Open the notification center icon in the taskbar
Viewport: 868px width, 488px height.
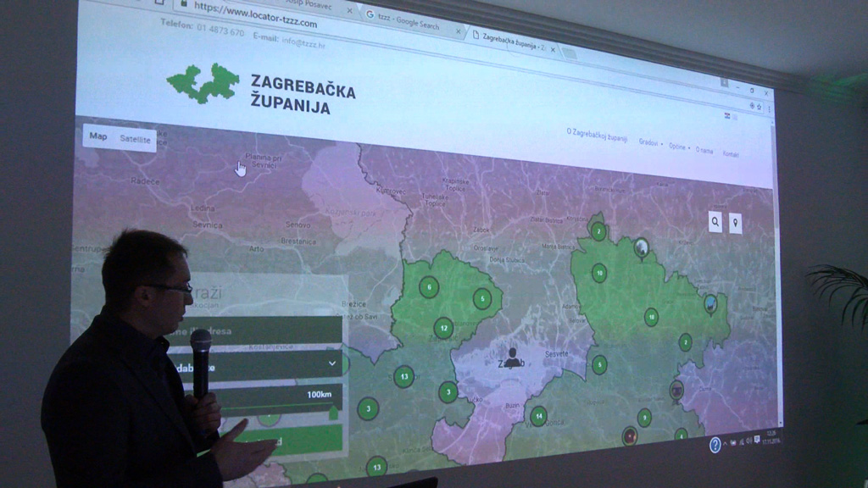757,440
